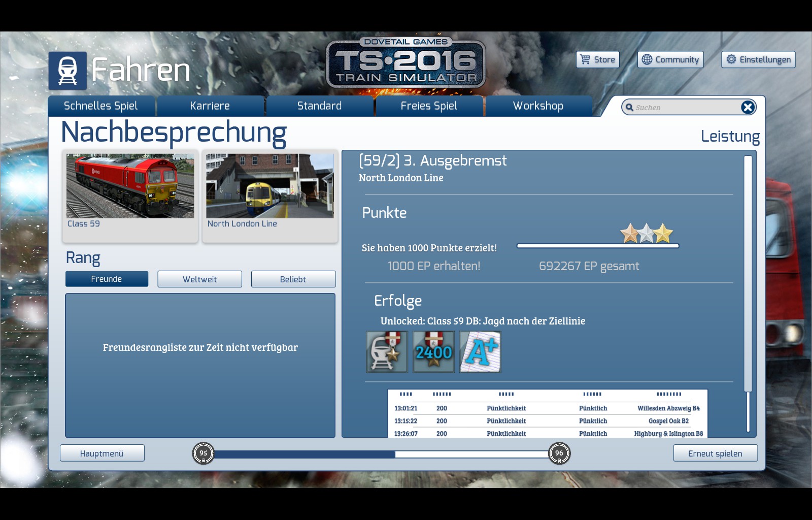Click the level 96 badge
The height and width of the screenshot is (520, 812).
pos(559,453)
